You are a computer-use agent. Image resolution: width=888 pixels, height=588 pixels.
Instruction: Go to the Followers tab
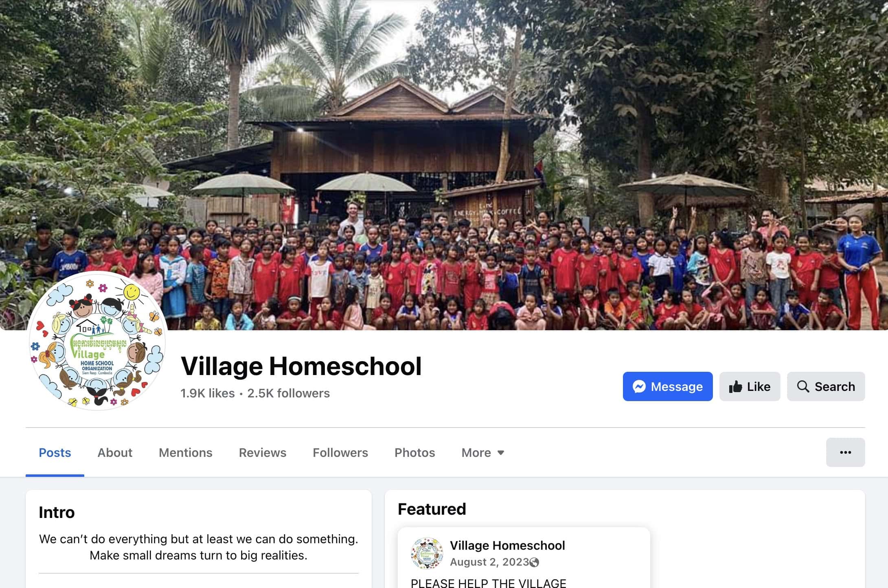coord(340,453)
